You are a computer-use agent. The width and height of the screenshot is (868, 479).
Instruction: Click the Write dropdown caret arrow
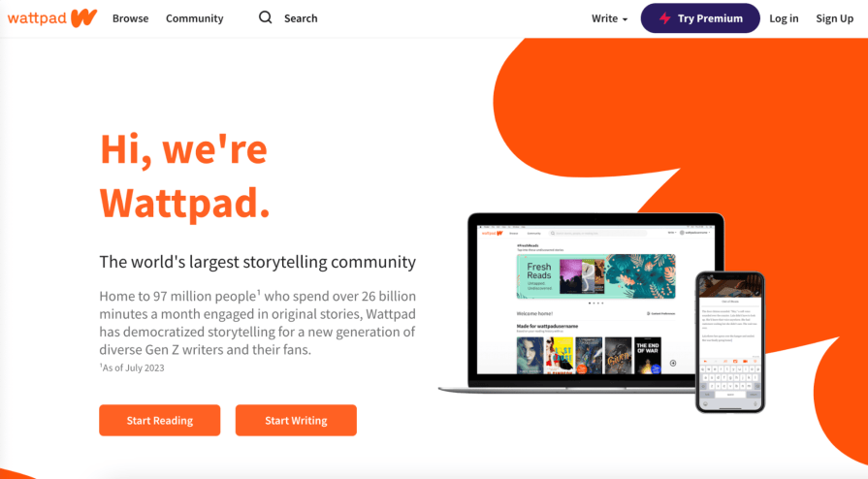coord(625,19)
